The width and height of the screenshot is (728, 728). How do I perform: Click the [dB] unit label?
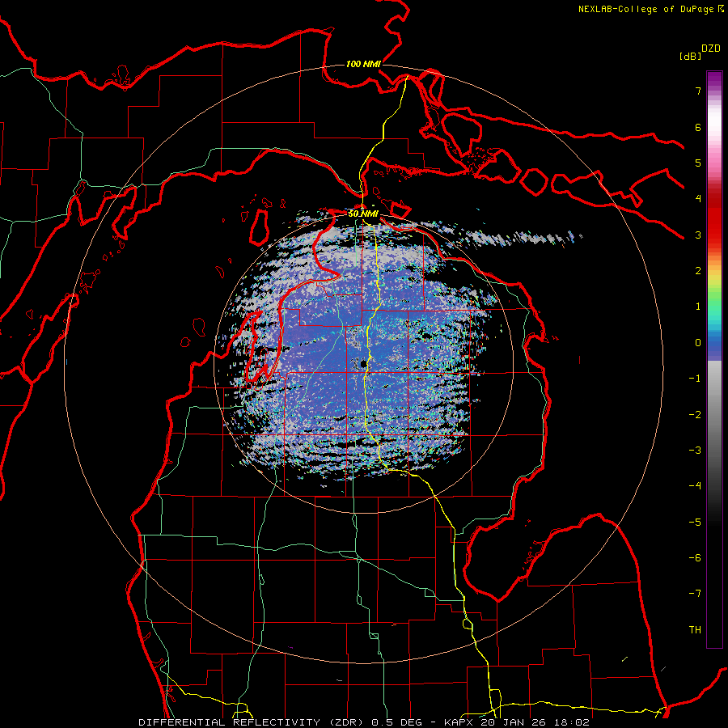(x=690, y=56)
